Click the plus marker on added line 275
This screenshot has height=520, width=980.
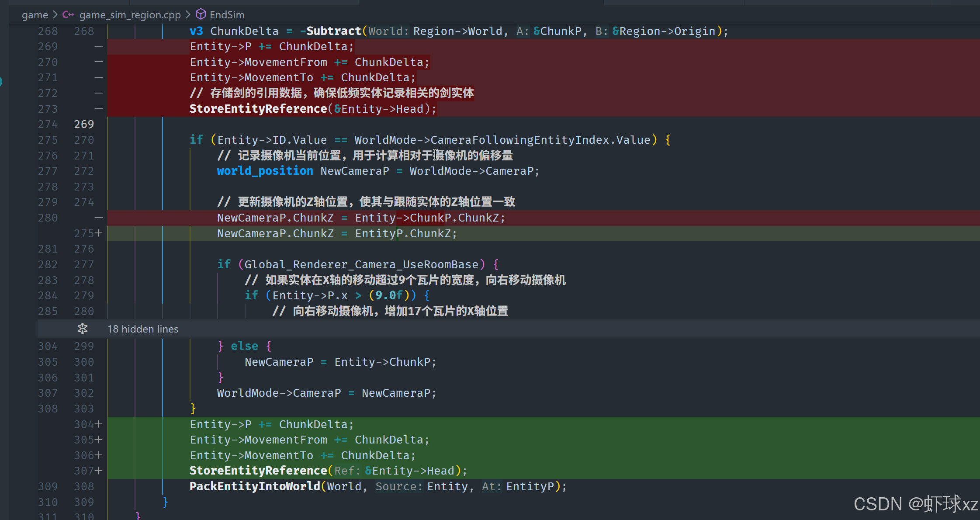pyautogui.click(x=99, y=233)
